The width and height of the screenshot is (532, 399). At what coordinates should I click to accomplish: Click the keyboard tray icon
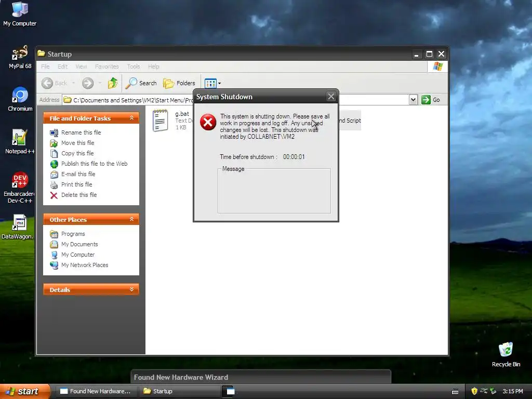pos(455,392)
